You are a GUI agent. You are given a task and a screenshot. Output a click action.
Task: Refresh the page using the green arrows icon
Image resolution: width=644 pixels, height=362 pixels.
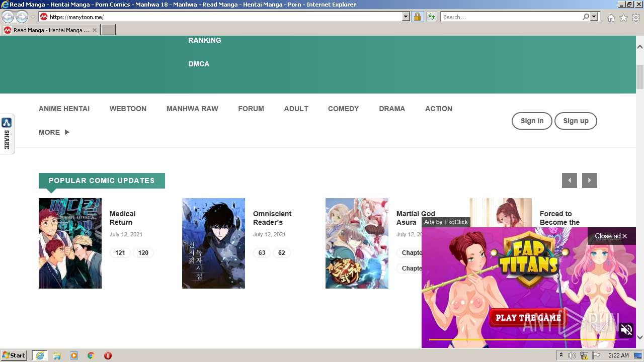pos(432,17)
